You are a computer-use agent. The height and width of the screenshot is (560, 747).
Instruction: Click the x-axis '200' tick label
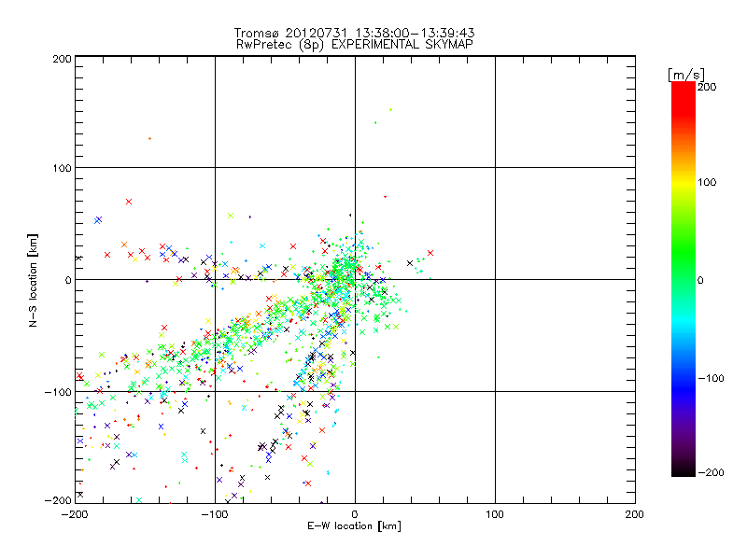coord(635,514)
